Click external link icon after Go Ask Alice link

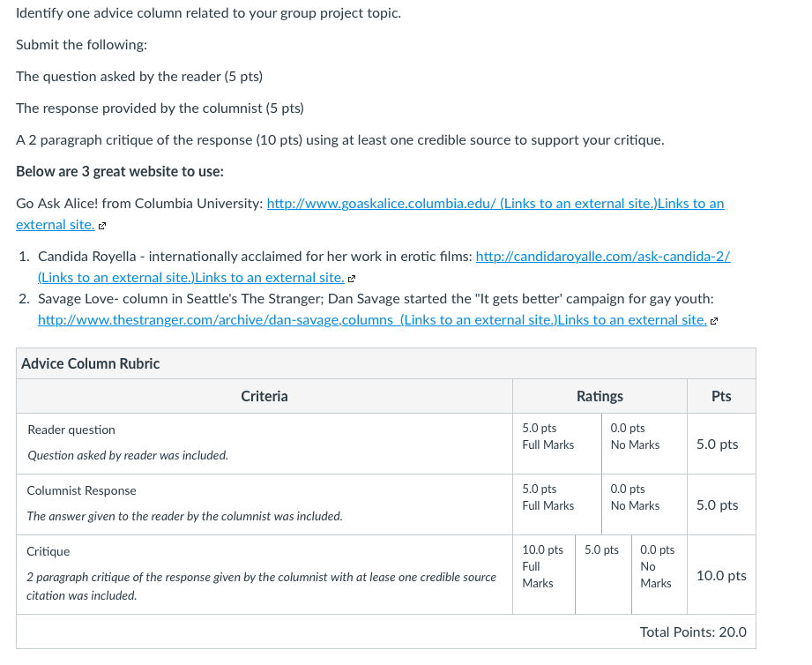click(102, 226)
